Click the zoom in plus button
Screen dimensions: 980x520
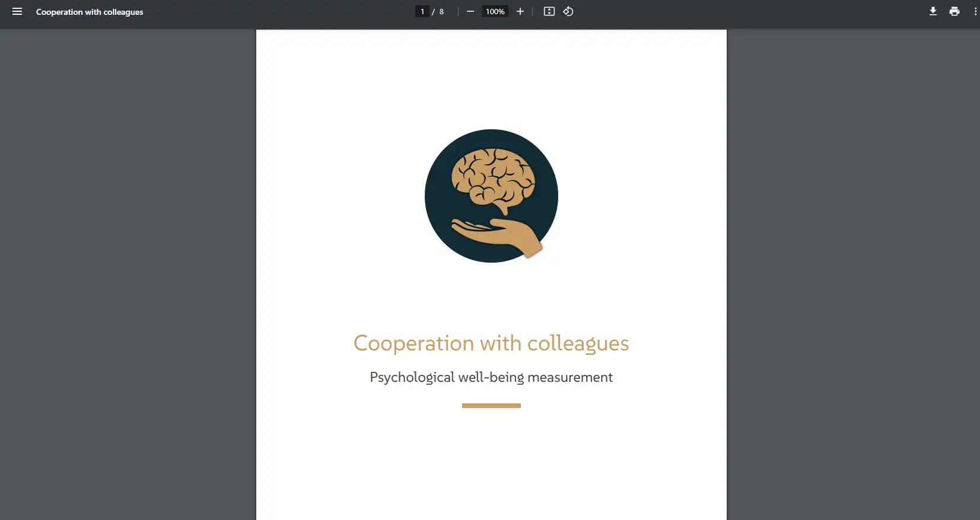point(520,12)
